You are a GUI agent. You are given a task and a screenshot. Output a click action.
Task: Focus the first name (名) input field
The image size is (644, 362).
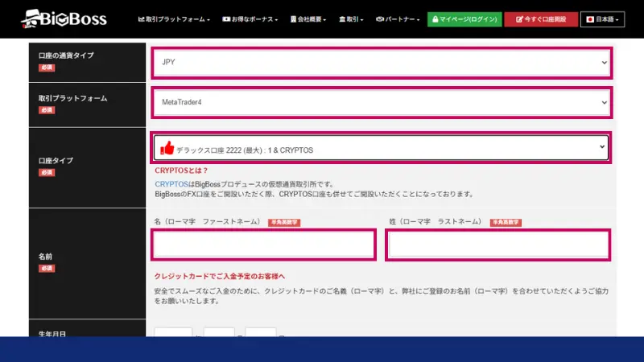(x=263, y=245)
